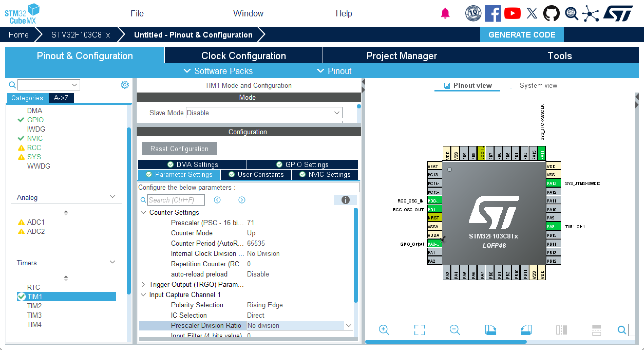The image size is (644, 350).
Task: Open the User Constants tab
Action: (x=256, y=174)
